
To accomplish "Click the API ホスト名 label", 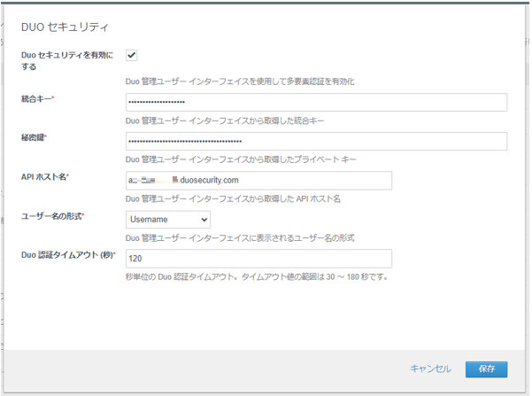I will (45, 176).
